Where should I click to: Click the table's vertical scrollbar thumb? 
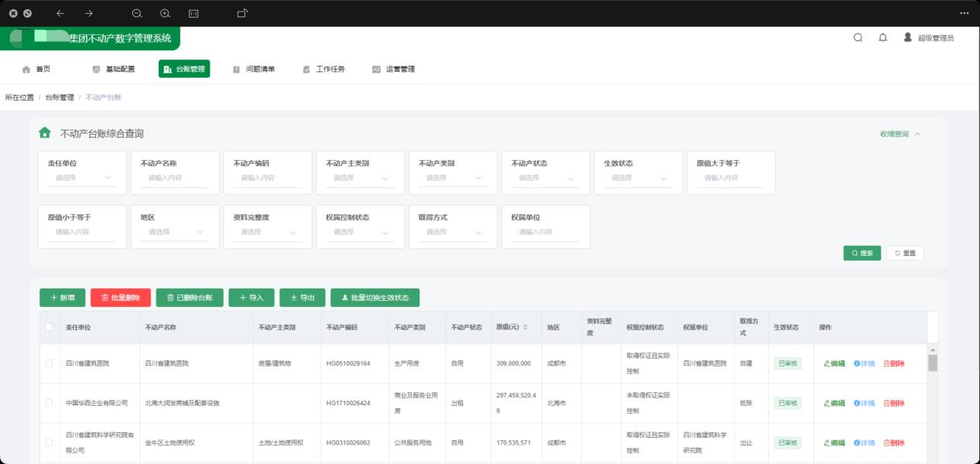click(932, 363)
